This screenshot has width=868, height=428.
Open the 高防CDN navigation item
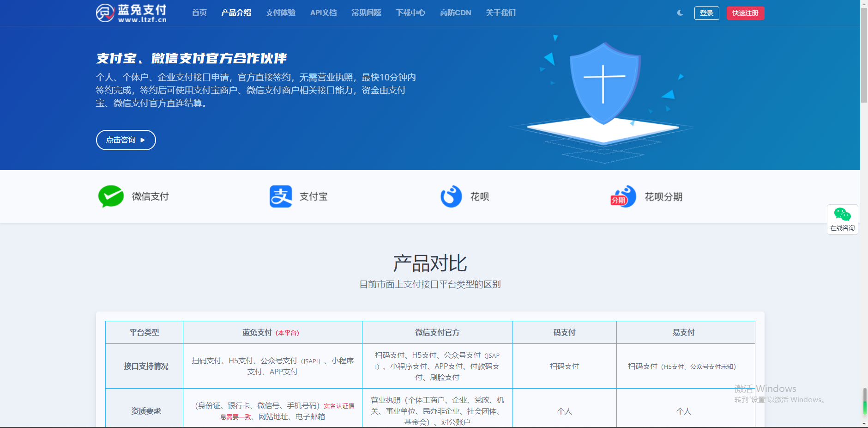(x=456, y=13)
